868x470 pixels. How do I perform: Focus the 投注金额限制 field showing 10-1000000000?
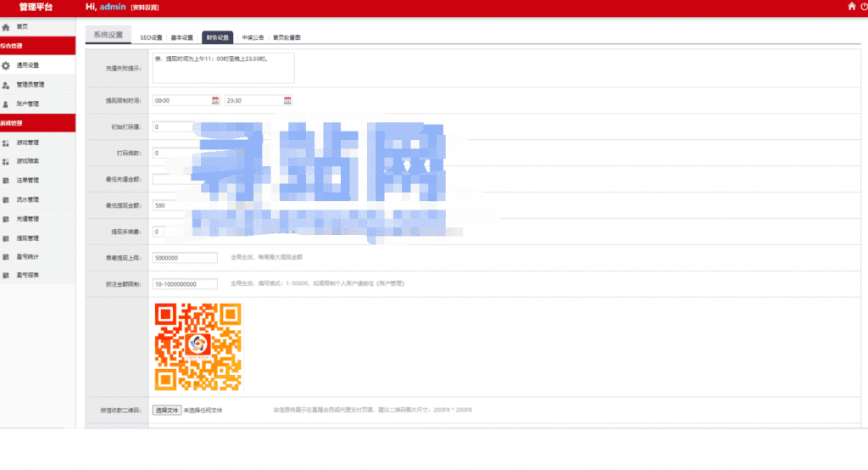185,283
